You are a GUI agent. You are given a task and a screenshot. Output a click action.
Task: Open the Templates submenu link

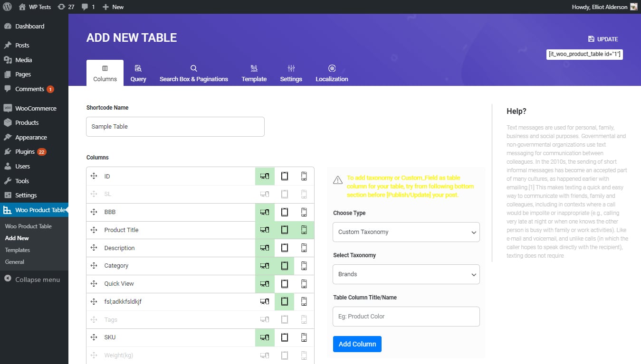coord(18,250)
